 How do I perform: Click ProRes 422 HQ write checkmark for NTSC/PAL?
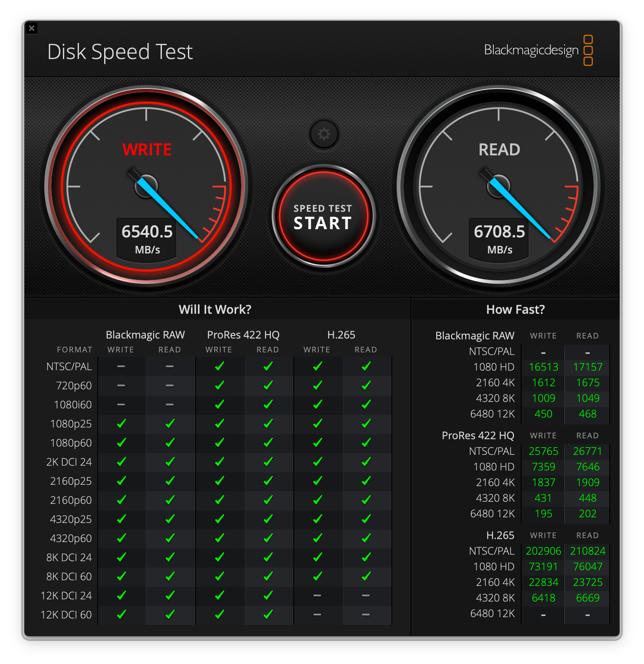(219, 366)
